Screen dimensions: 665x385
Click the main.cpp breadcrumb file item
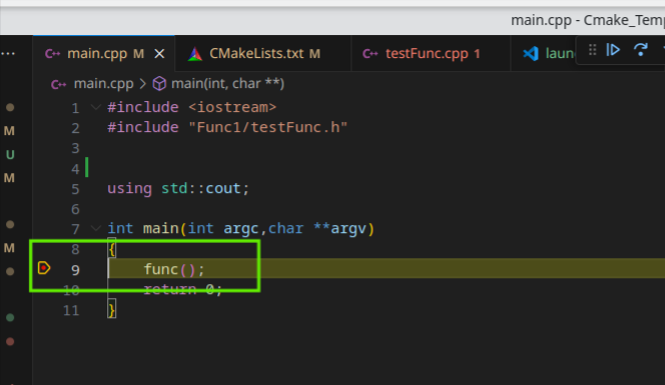pos(103,84)
